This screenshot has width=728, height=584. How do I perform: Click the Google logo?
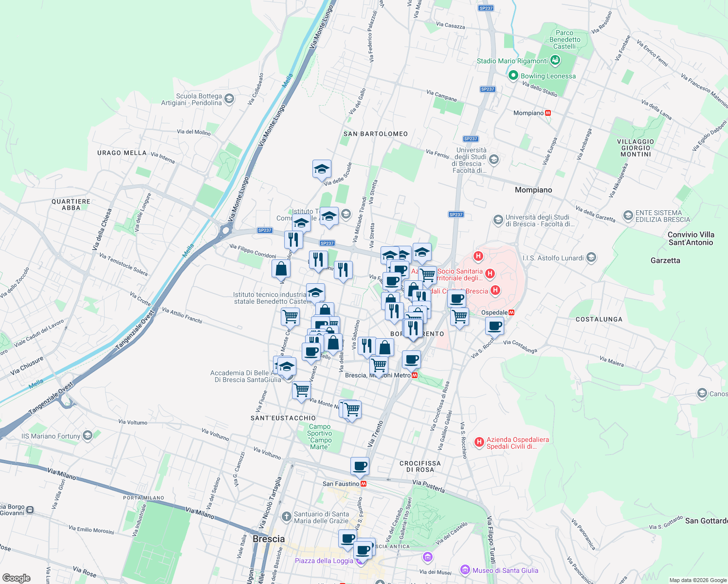17,577
